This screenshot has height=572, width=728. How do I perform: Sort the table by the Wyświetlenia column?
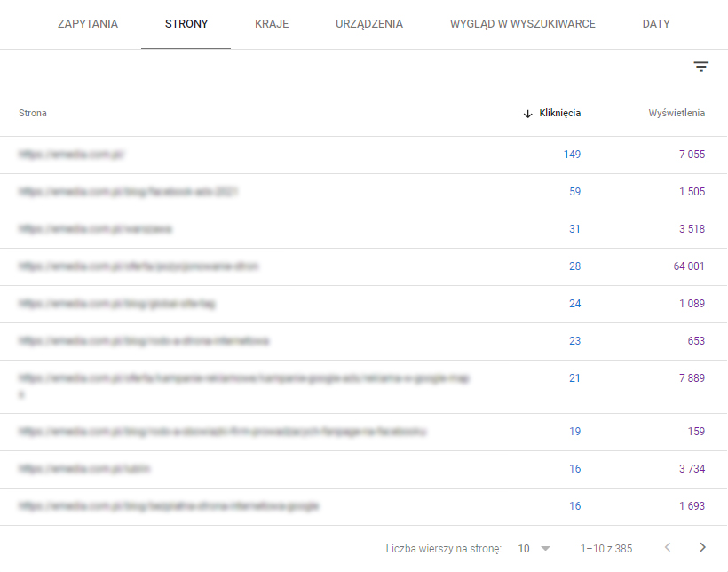click(x=677, y=113)
